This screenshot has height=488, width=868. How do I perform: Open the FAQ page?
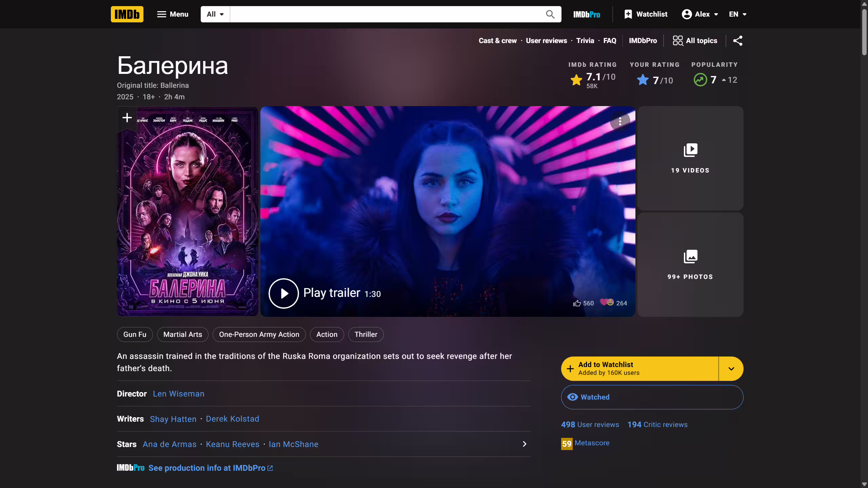coord(610,41)
